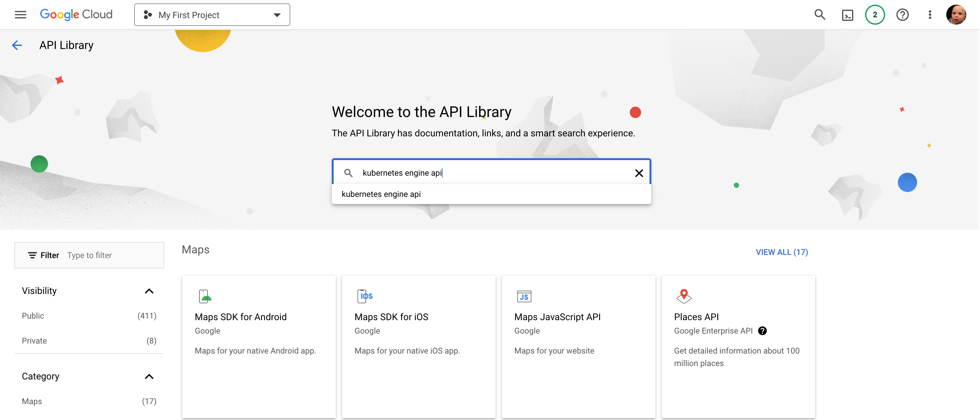Viewport: 980px width, 420px height.
Task: Collapse the Category filter section
Action: pos(149,377)
